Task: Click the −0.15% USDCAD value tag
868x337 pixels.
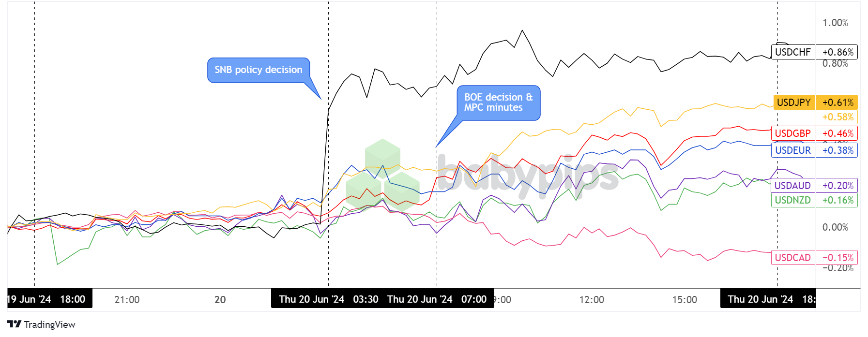Action: click(838, 258)
